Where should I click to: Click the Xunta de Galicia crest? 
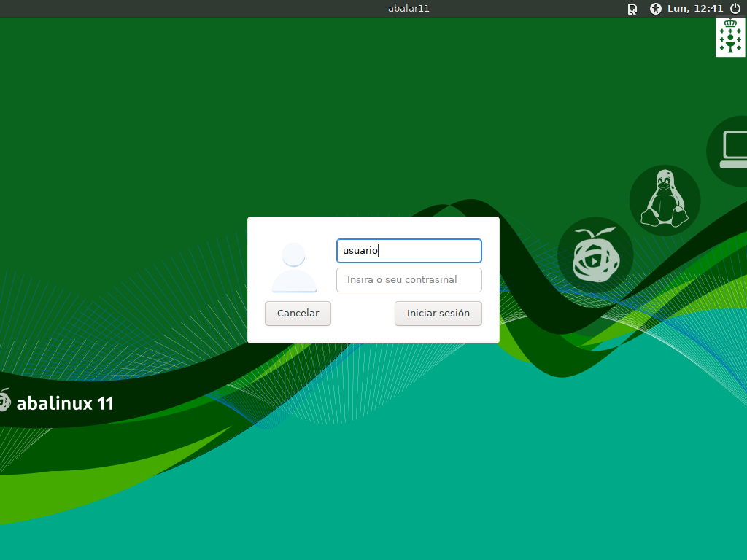point(729,36)
